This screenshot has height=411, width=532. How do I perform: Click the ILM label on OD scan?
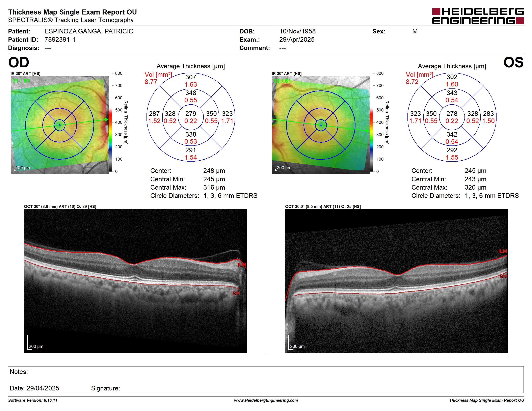click(x=242, y=265)
